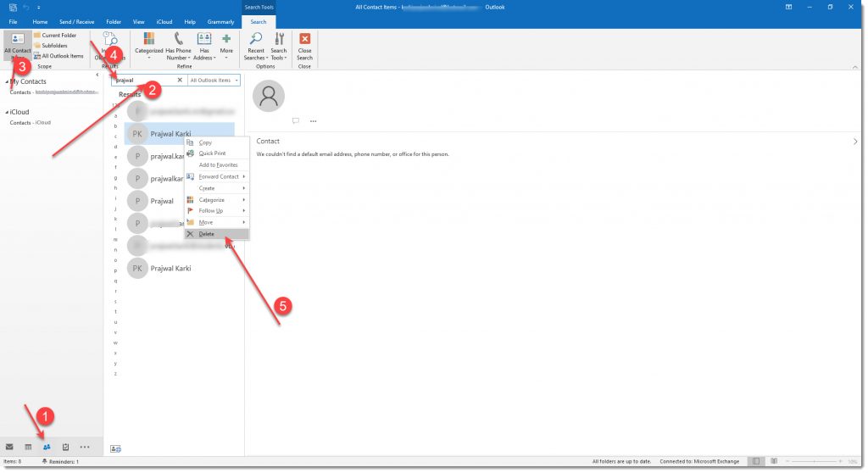
Task: Open the Has Address dropdown
Action: (204, 46)
